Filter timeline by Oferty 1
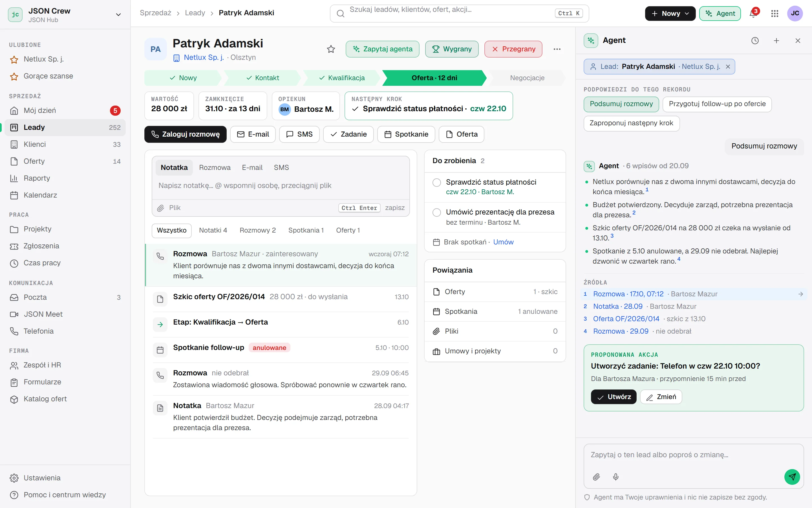812x508 pixels. pos(348,231)
